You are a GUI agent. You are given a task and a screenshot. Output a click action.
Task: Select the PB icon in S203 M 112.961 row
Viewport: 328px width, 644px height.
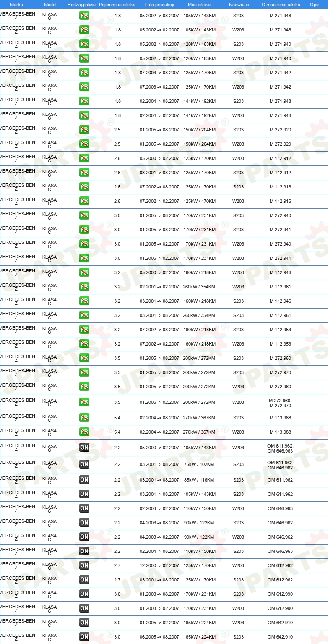pyautogui.click(x=84, y=315)
